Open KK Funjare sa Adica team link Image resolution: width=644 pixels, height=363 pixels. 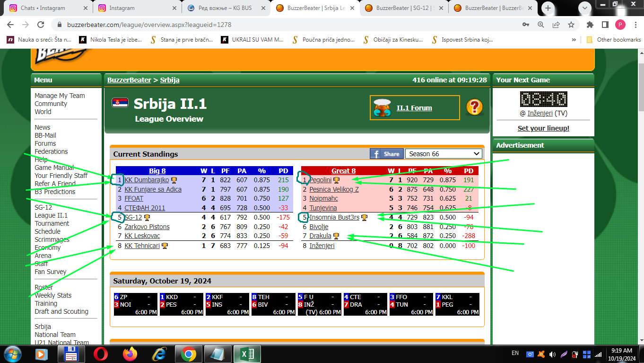153,189
